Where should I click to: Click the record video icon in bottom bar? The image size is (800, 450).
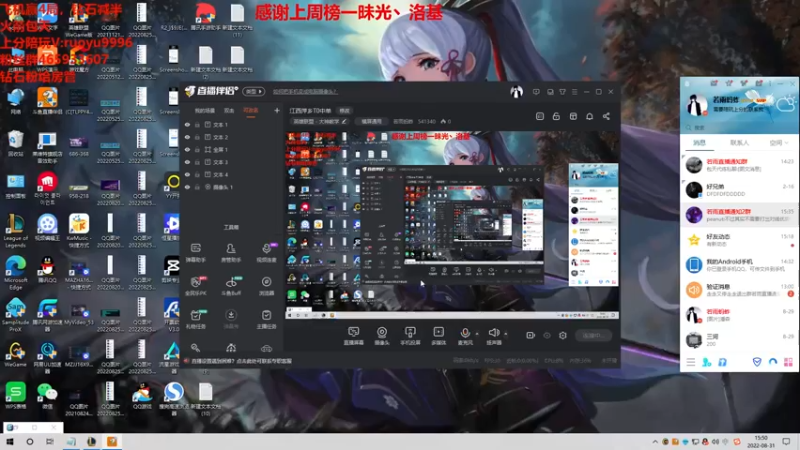click(x=530, y=335)
